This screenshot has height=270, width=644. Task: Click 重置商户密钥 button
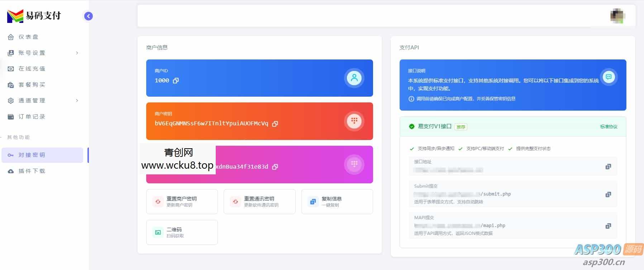coord(182,202)
